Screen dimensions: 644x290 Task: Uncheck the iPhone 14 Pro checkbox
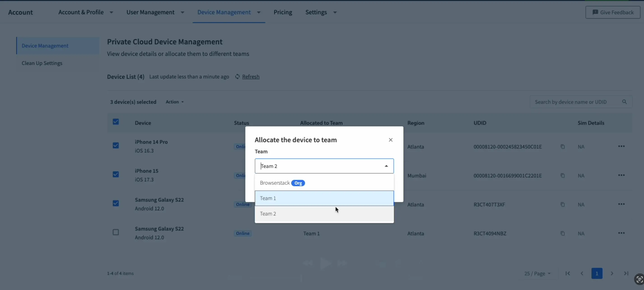116,145
